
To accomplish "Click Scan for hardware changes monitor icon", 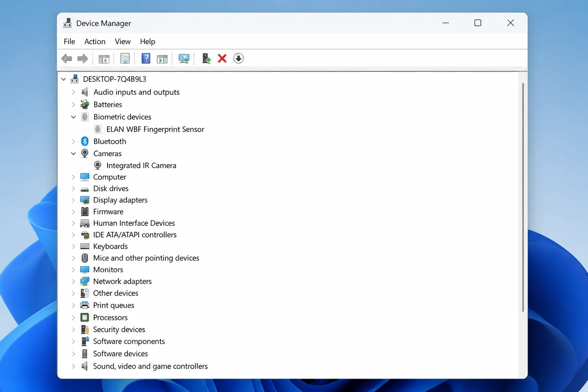I will tap(184, 59).
